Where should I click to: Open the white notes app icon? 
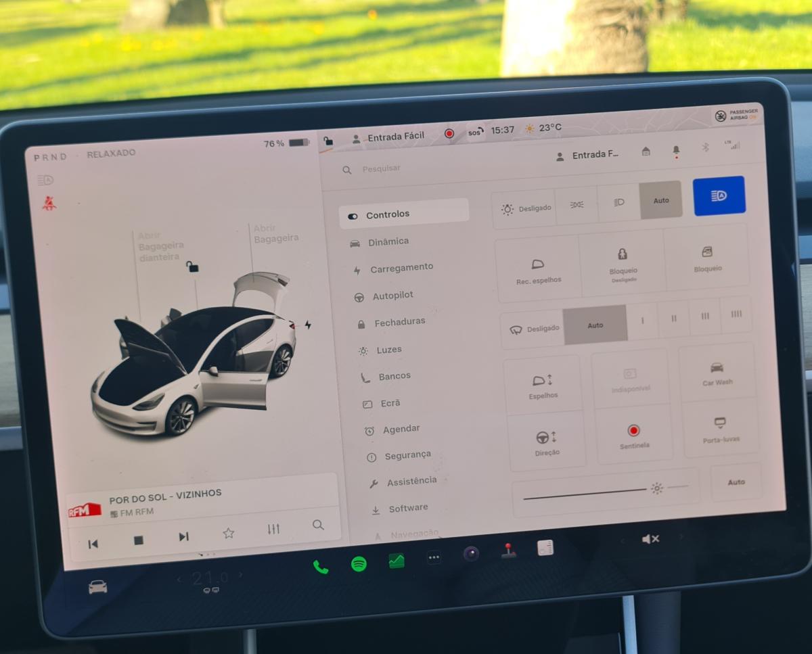pyautogui.click(x=545, y=548)
